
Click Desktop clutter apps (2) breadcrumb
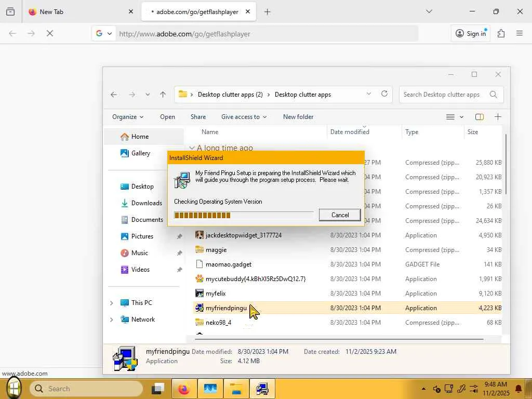coord(230,95)
